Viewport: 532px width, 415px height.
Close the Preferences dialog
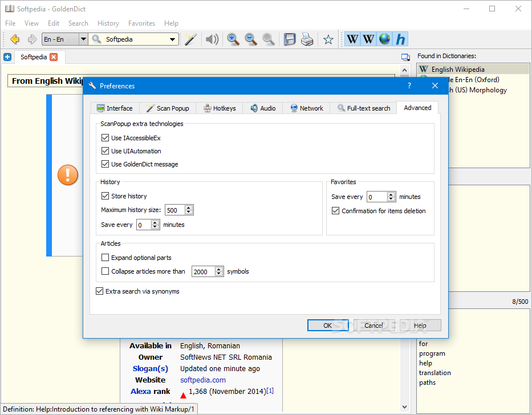point(435,86)
